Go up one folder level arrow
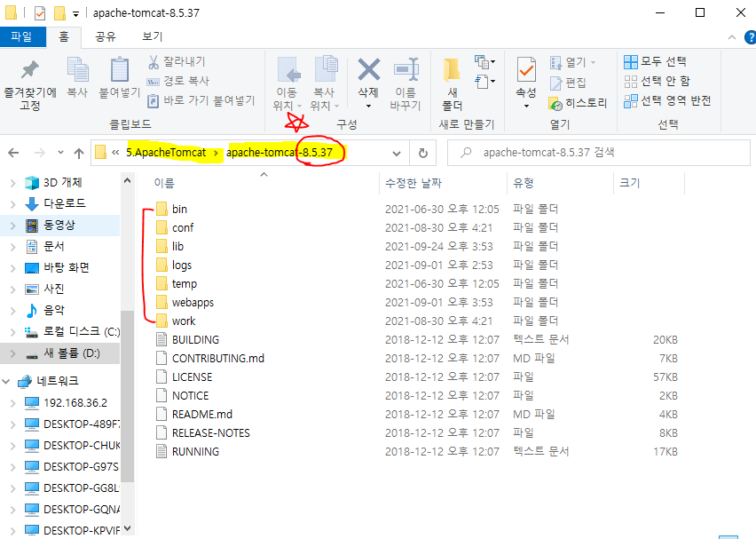The image size is (756, 539). 79,153
